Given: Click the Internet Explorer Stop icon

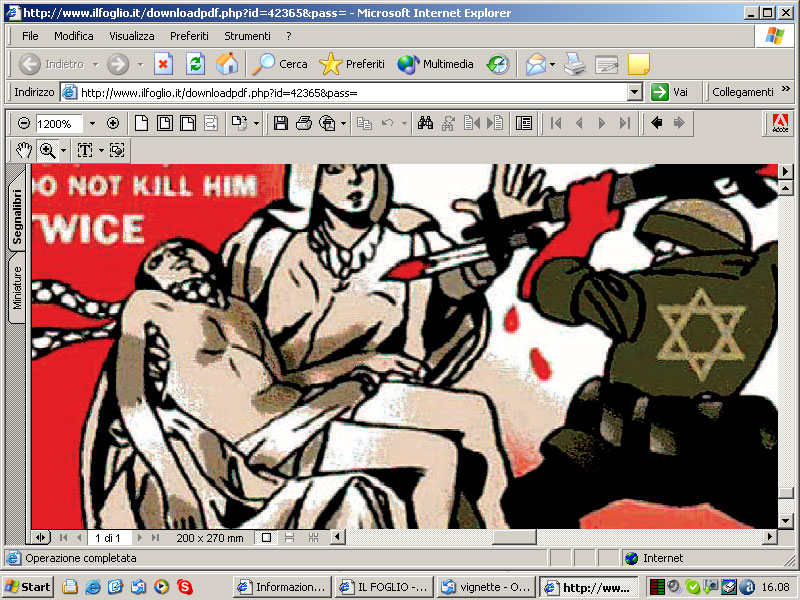Looking at the screenshot, I should coord(163,64).
